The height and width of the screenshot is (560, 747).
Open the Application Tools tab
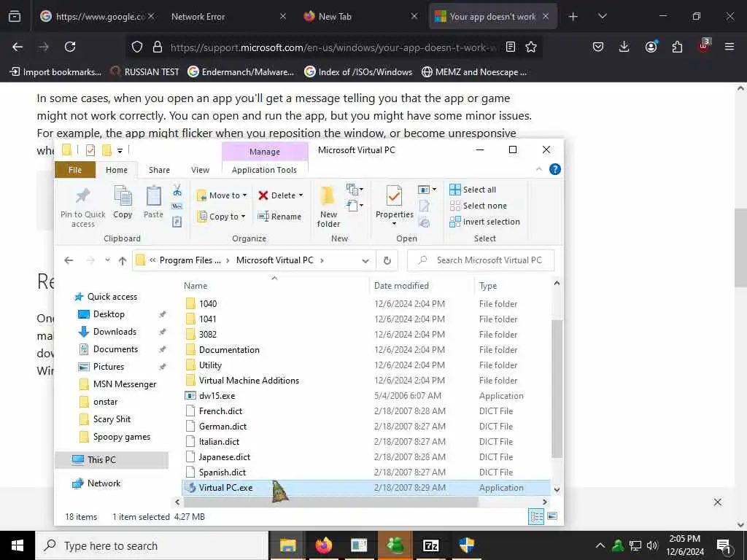tap(264, 170)
